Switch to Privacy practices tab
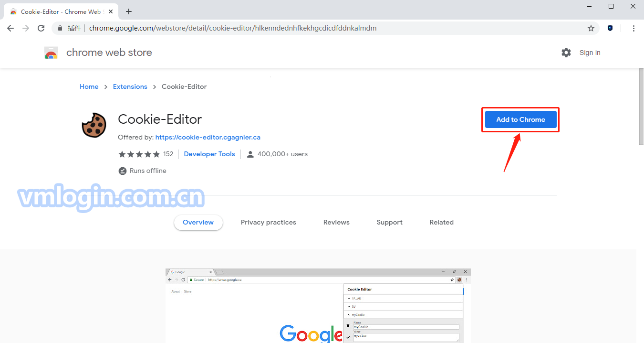The width and height of the screenshot is (644, 343). click(x=268, y=222)
